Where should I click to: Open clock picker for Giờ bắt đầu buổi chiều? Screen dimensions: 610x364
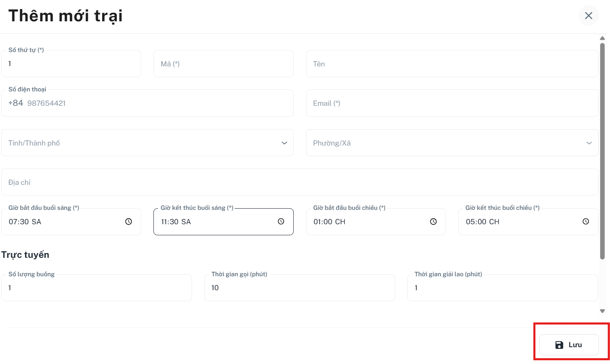[433, 222]
